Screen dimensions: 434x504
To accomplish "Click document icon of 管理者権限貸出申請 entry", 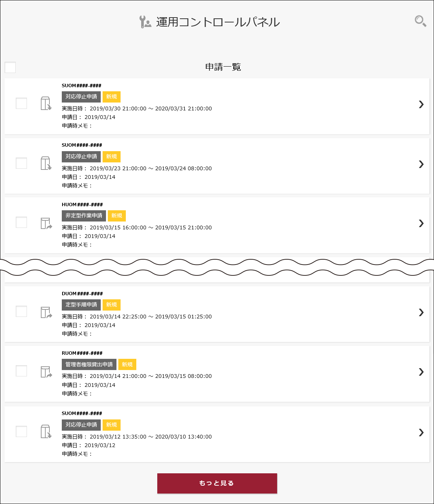I will coord(46,372).
